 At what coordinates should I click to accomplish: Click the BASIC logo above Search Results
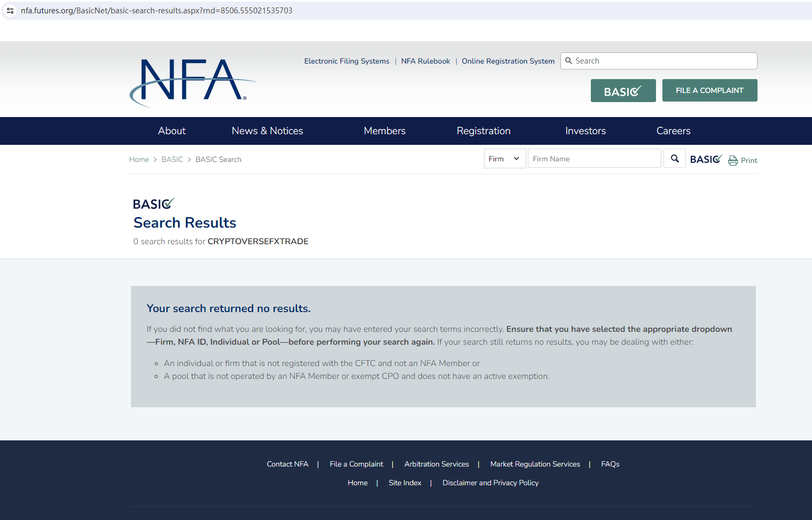[x=153, y=204]
